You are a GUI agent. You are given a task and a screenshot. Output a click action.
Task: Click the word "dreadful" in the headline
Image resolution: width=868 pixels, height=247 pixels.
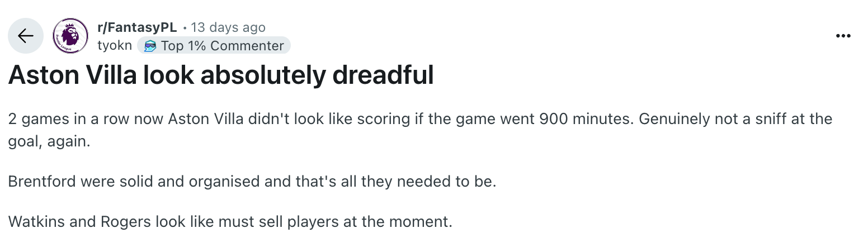tap(383, 75)
